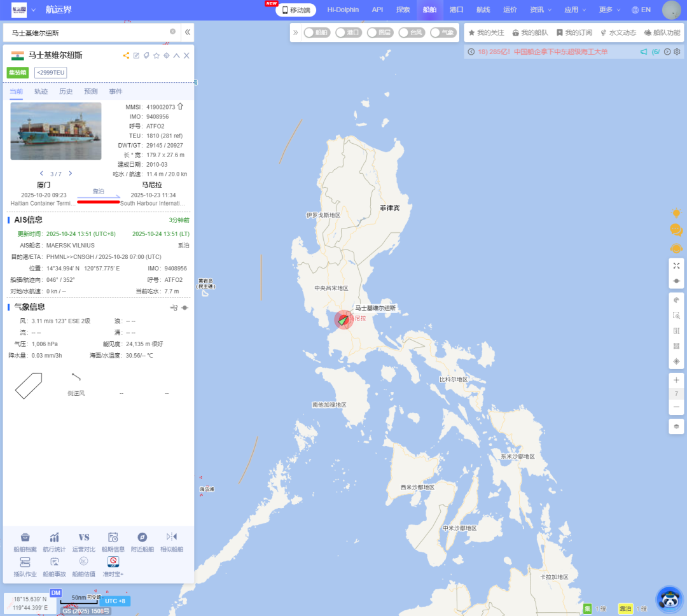
Task: Expand the 应用 dropdown menu
Action: (575, 10)
